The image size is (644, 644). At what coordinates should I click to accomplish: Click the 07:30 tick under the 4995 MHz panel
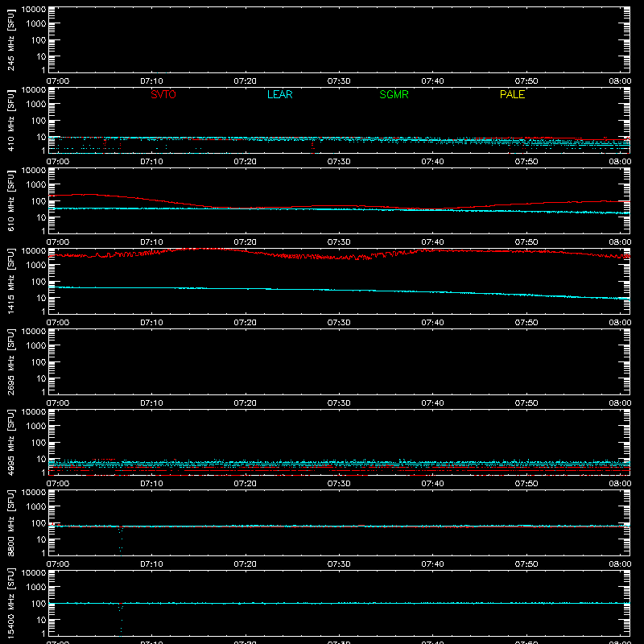pyautogui.click(x=339, y=484)
